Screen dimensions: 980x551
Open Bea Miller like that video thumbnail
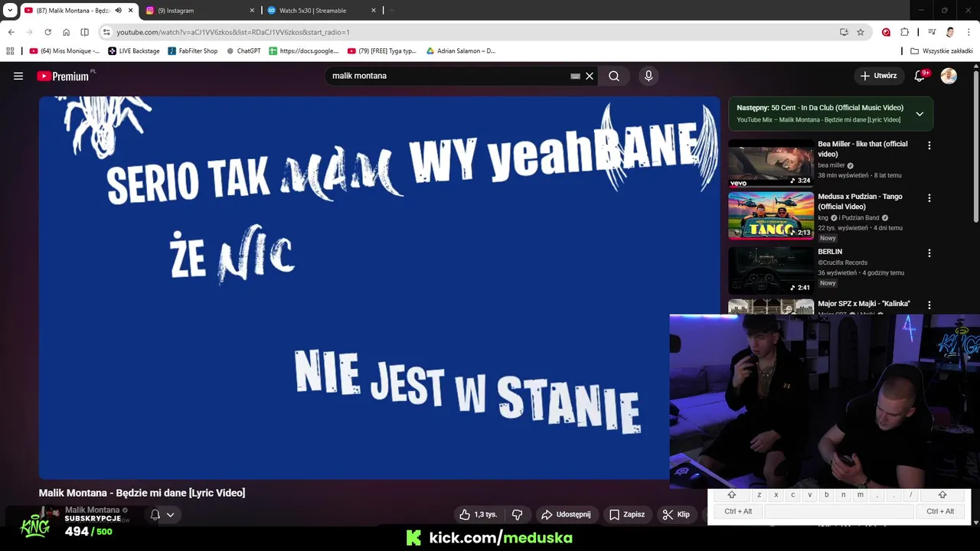[771, 163]
